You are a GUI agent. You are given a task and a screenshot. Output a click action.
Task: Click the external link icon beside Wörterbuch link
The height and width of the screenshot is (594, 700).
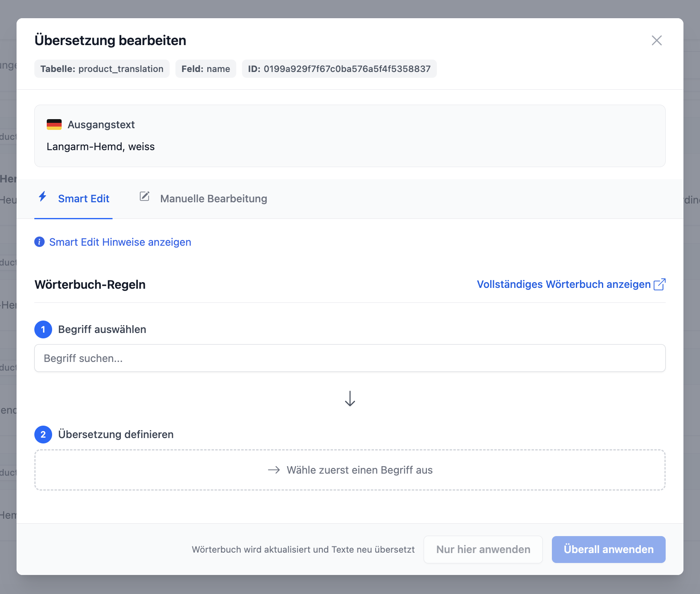point(659,285)
